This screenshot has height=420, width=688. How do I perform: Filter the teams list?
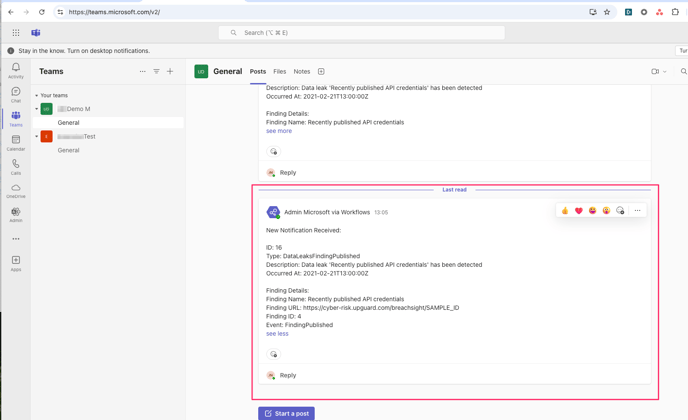(156, 71)
